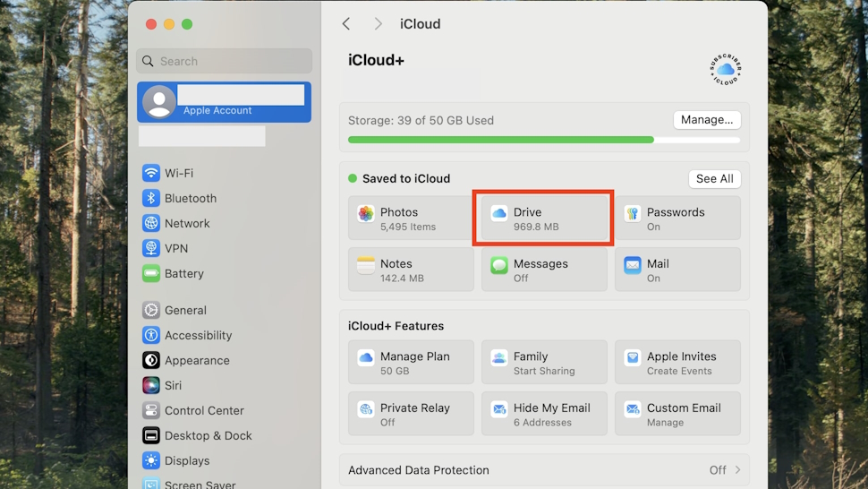Select the Appearance sidebar label
Image resolution: width=868 pixels, height=489 pixels.
point(197,361)
